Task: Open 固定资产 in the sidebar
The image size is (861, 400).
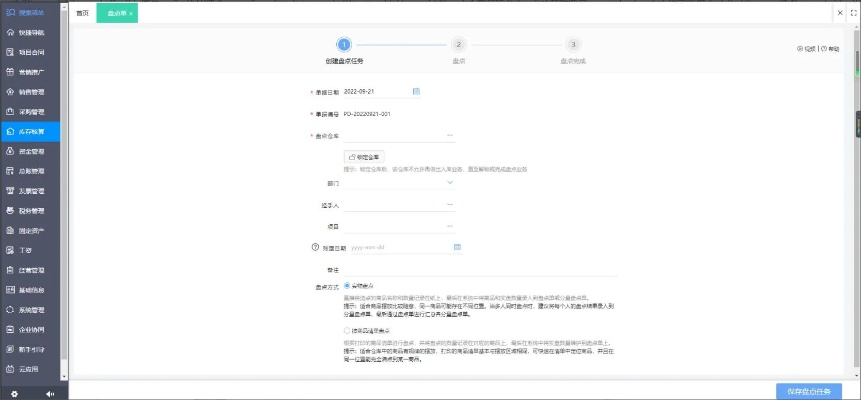Action: (x=30, y=230)
